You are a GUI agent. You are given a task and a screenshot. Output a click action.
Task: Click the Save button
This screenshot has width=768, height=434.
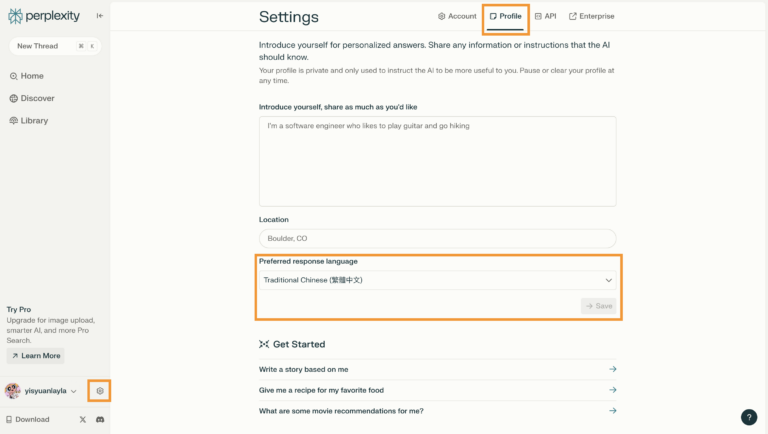pyautogui.click(x=599, y=306)
